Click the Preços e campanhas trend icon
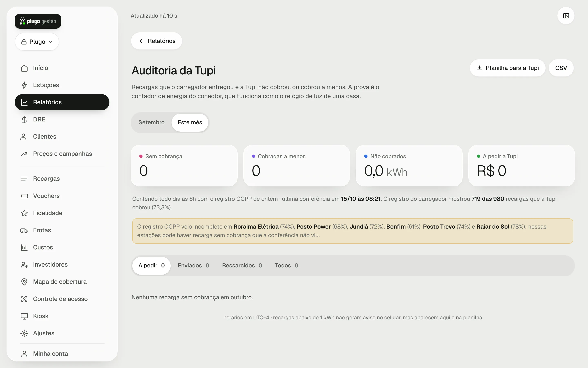This screenshot has width=588, height=368. coord(24,154)
